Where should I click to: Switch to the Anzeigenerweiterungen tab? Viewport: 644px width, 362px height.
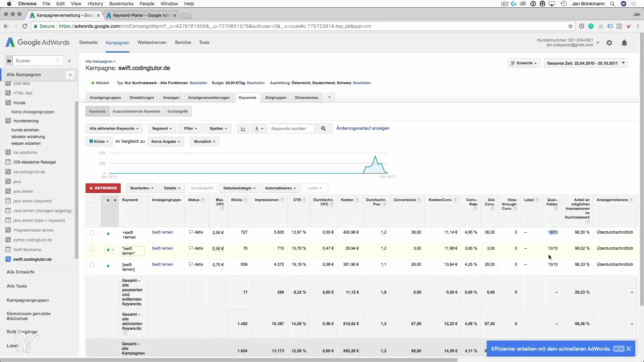pyautogui.click(x=209, y=98)
